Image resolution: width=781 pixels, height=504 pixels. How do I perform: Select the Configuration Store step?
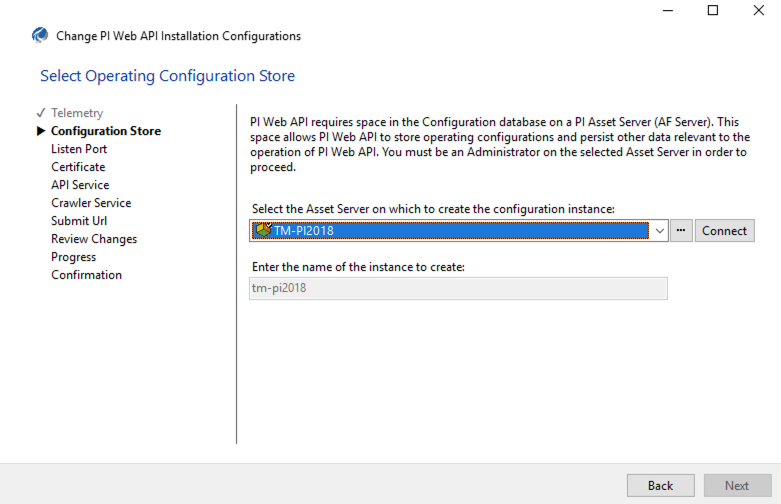(x=106, y=131)
